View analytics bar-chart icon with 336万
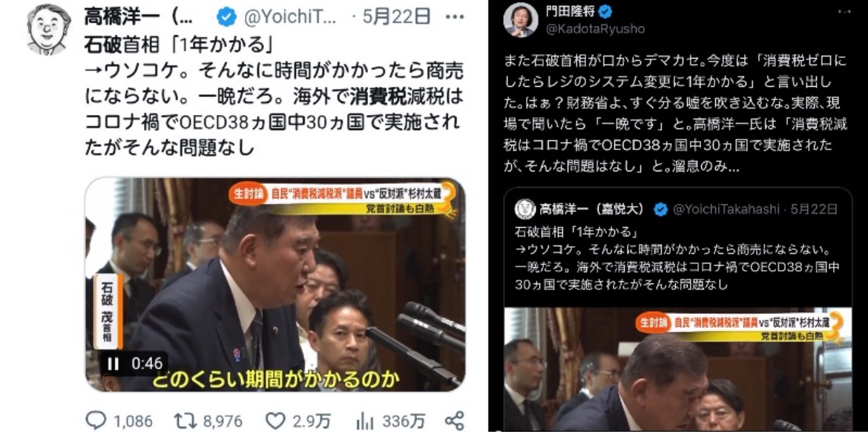The width and height of the screenshot is (868, 440). point(365,421)
